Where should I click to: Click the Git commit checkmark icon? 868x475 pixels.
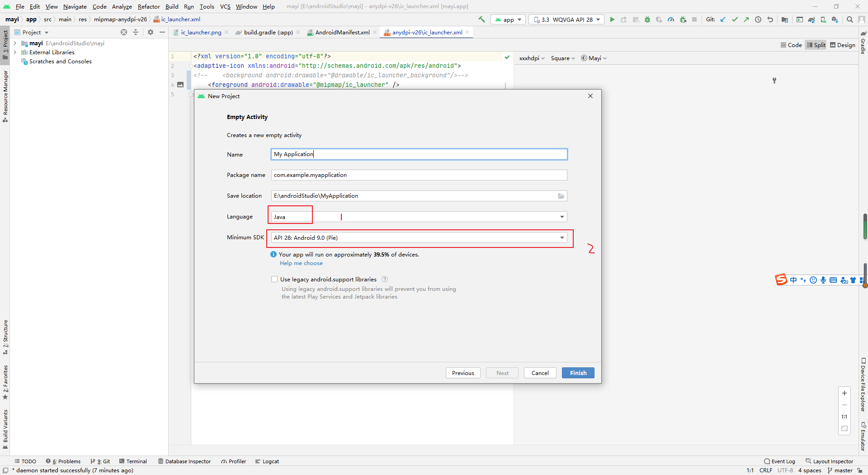pos(735,19)
